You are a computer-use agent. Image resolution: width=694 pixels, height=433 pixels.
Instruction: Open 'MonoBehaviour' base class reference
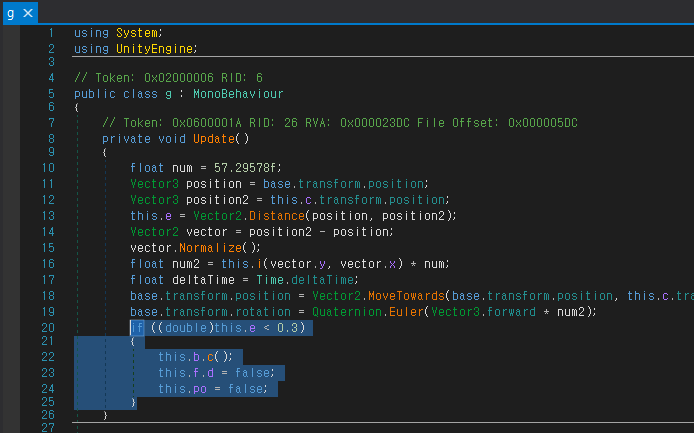pos(238,94)
